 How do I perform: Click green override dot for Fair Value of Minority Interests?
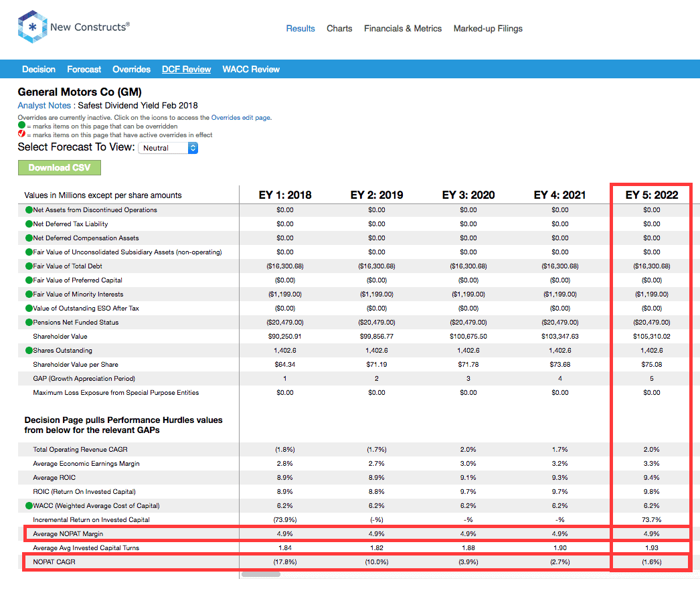click(x=29, y=294)
